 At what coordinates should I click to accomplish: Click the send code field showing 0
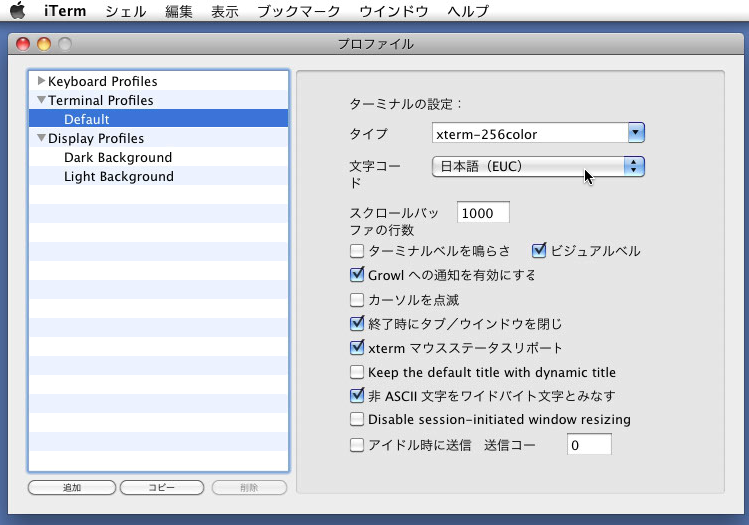589,445
